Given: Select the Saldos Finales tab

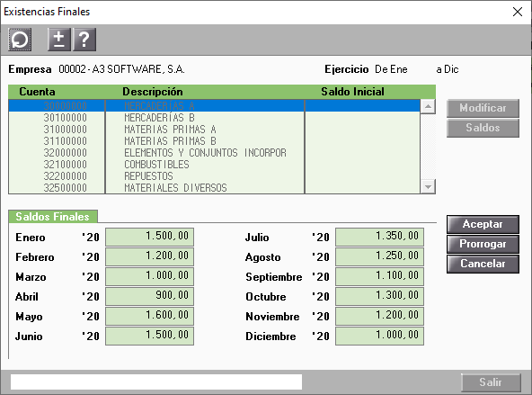Looking at the screenshot, I should point(53,217).
